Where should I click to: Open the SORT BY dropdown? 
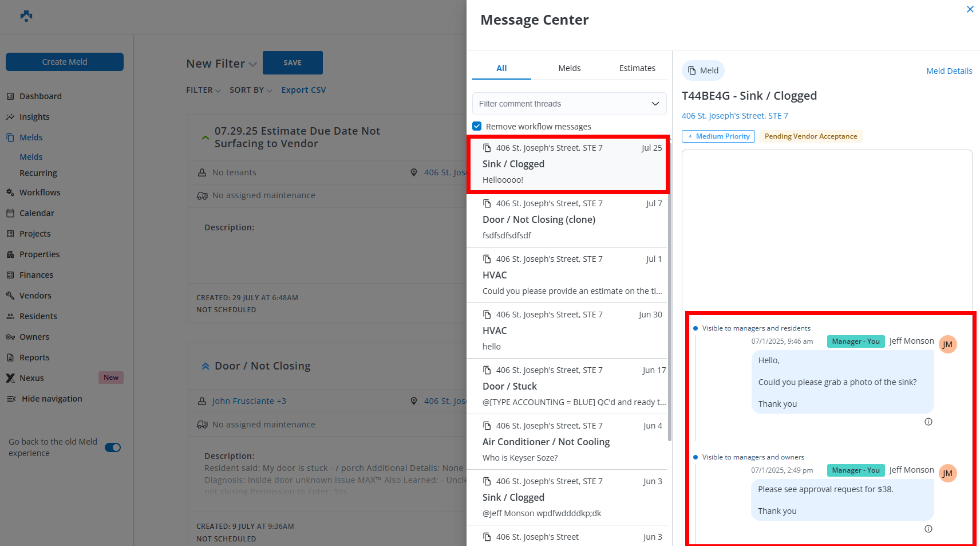click(x=251, y=91)
